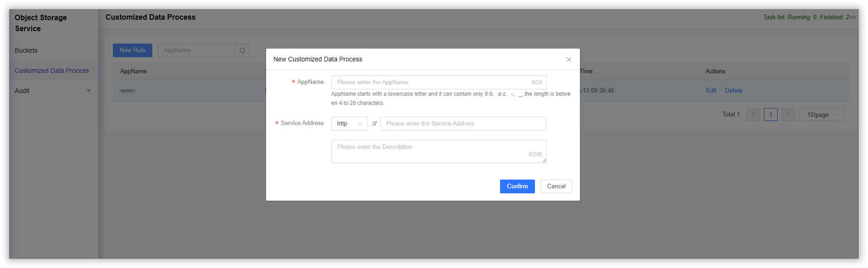Viewport: 868px width, 268px height.
Task: Focus the Service Address input field
Action: coord(463,124)
